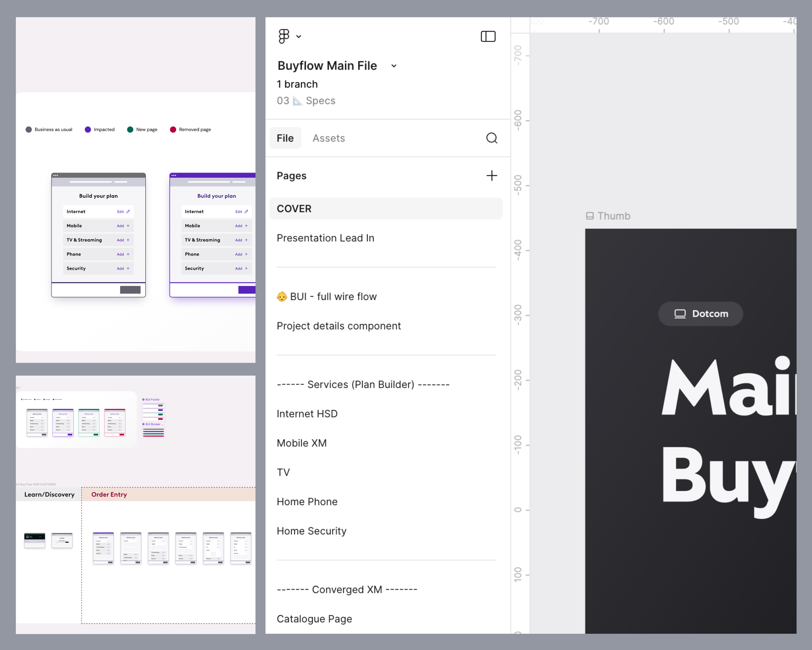This screenshot has width=812, height=650.
Task: Open the Presentation Lead In page
Action: point(325,238)
